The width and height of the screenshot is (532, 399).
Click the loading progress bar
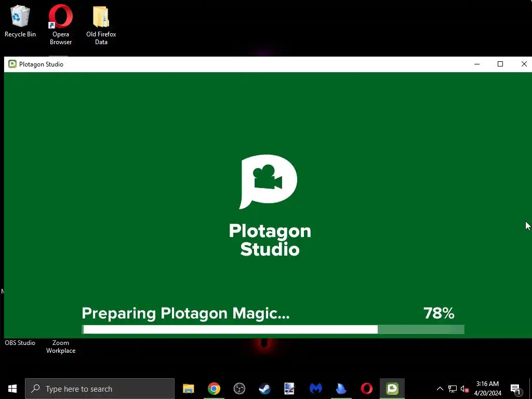pyautogui.click(x=273, y=329)
